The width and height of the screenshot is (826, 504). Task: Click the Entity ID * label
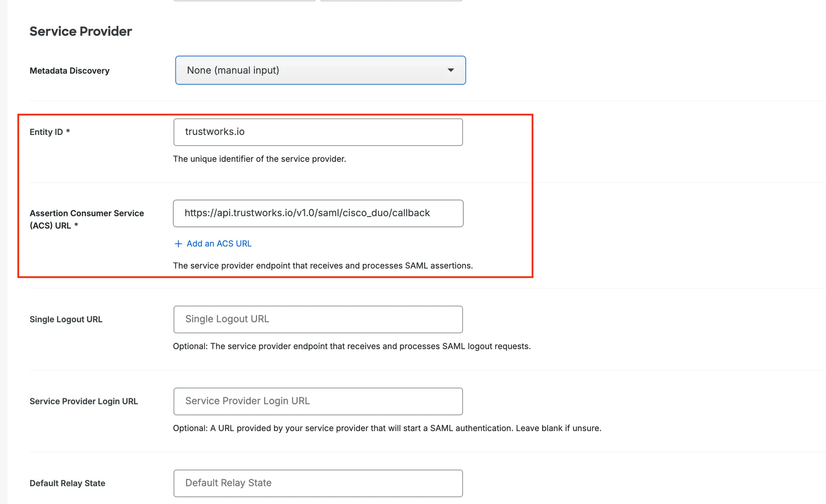coord(50,132)
